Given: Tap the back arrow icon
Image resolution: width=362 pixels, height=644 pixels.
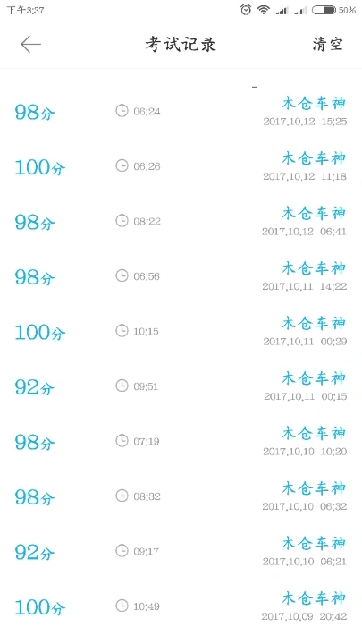Looking at the screenshot, I should 30,44.
